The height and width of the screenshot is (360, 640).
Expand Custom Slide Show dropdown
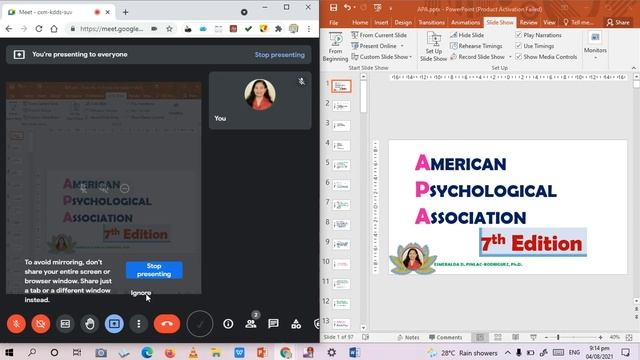pyautogui.click(x=410, y=57)
